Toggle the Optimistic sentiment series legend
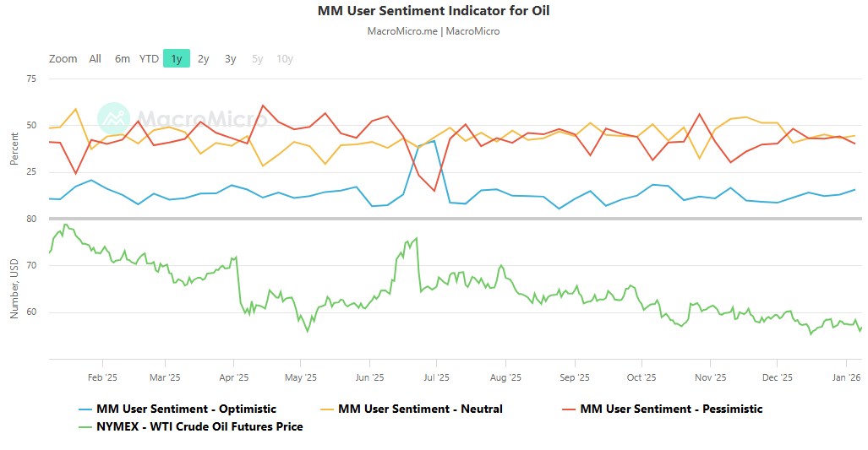This screenshot has width=868, height=450. [186, 409]
